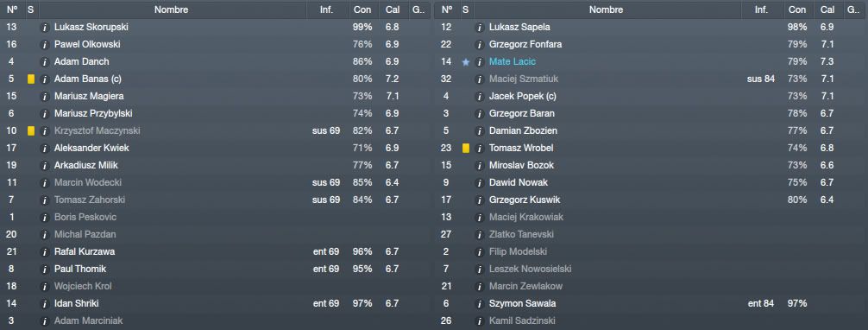868x330 pixels.
Task: Sort left table by Nombre column
Action: pos(171,10)
